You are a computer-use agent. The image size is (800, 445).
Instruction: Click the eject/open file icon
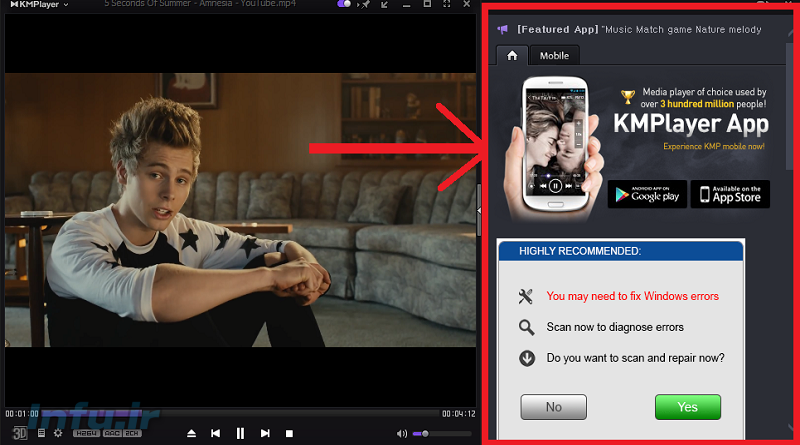point(192,433)
